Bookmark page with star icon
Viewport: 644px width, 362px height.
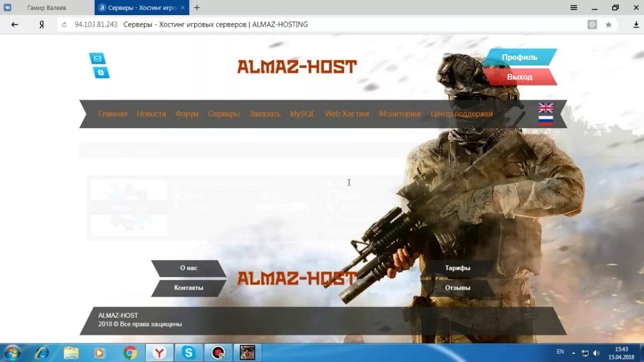[608, 24]
